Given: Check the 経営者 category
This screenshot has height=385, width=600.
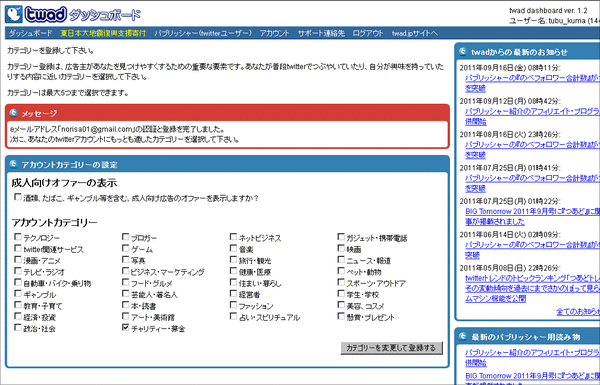Looking at the screenshot, I should (233, 293).
